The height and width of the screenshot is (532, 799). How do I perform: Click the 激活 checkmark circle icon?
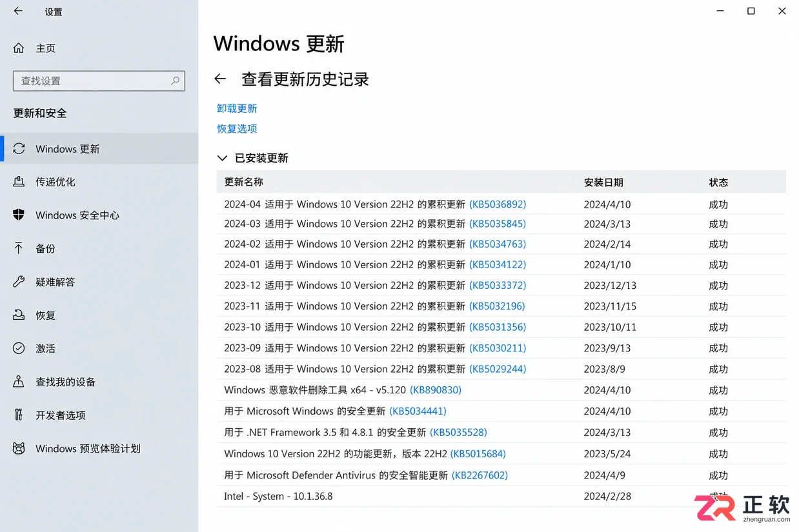pos(19,348)
